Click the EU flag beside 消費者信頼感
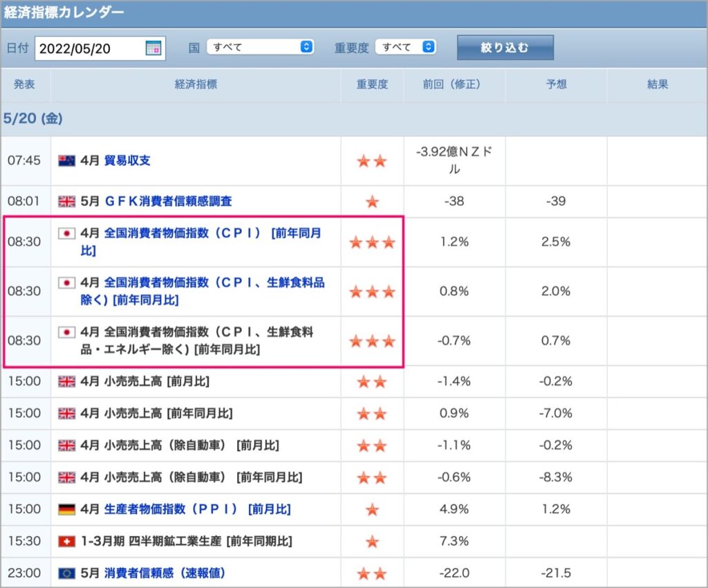Image resolution: width=708 pixels, height=588 pixels. [67, 573]
